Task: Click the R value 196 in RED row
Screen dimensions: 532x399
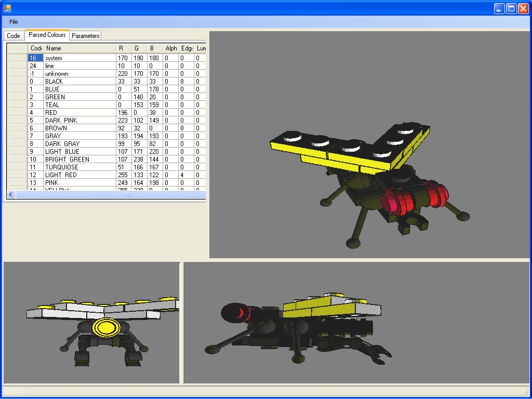Action: click(x=124, y=113)
